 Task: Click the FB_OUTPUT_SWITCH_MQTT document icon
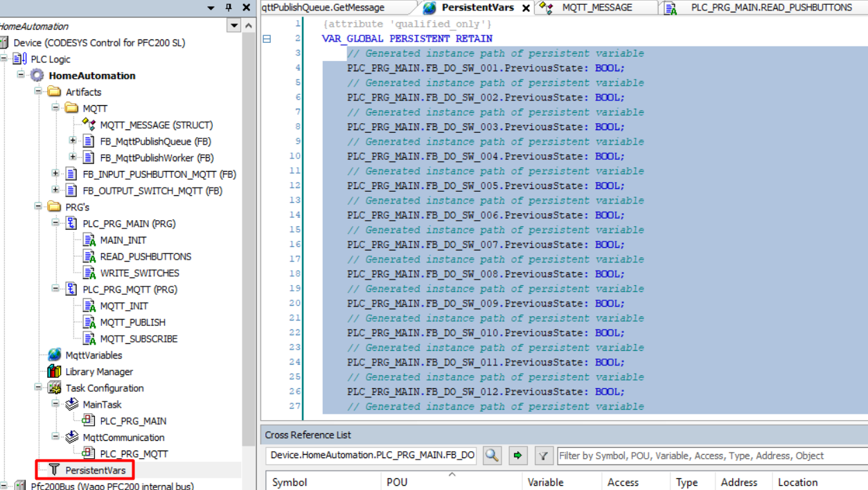[x=71, y=191]
